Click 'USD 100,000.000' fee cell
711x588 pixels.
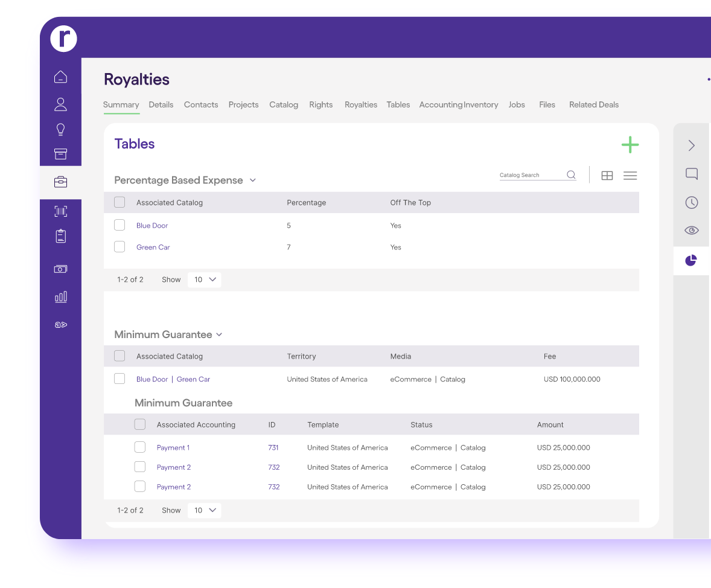click(x=572, y=379)
